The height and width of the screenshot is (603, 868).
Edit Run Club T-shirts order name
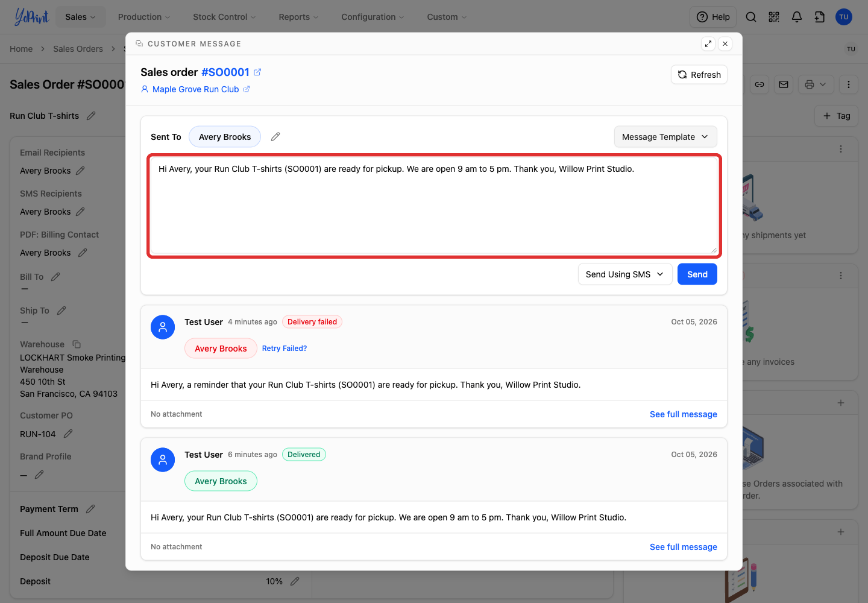(91, 116)
